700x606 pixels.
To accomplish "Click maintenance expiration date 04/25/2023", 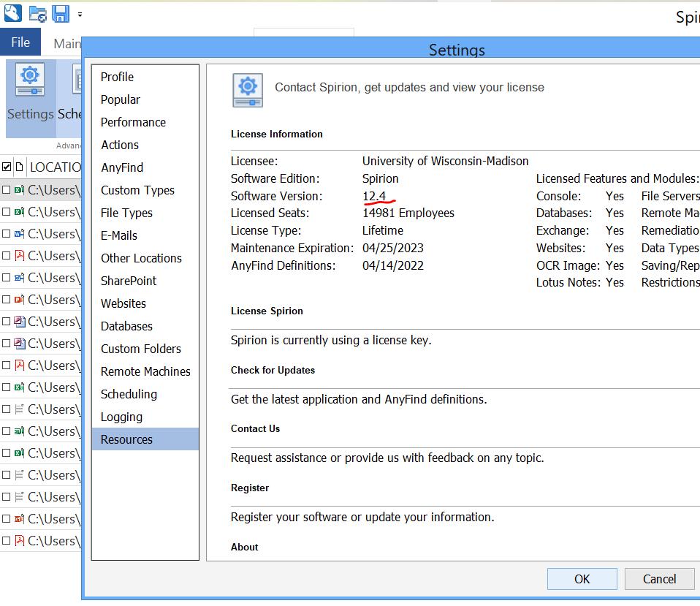I will (393, 248).
